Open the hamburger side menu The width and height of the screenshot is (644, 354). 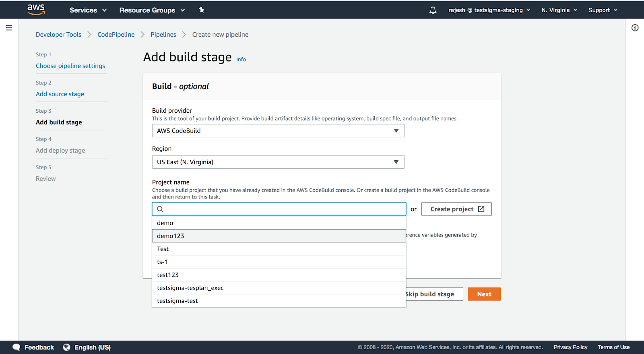(9, 28)
